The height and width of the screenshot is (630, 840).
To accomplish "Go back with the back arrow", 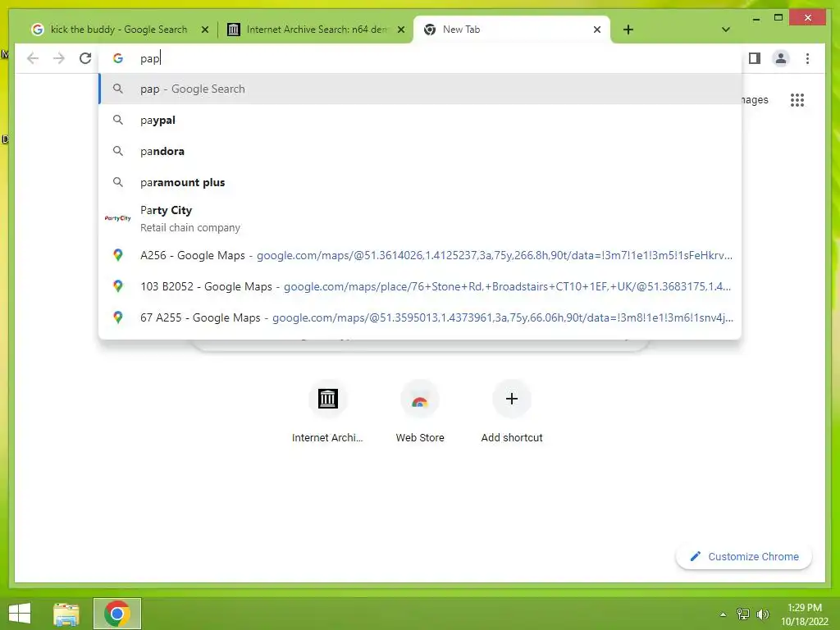I will [33, 58].
